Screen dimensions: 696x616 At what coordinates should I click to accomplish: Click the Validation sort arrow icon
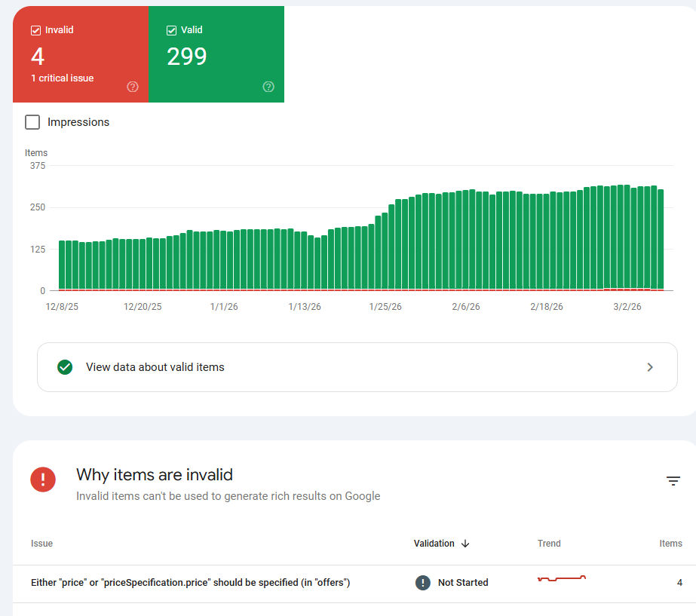[465, 544]
